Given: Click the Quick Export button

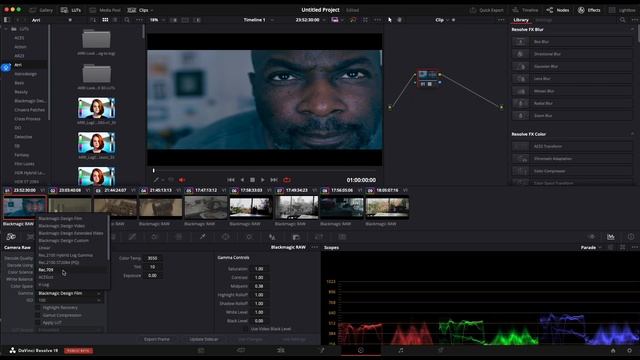Looking at the screenshot, I should [x=487, y=10].
